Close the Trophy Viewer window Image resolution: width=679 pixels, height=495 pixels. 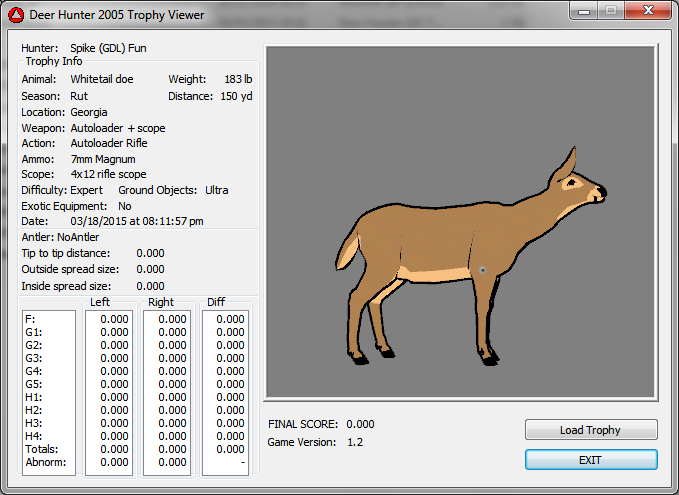coord(648,10)
